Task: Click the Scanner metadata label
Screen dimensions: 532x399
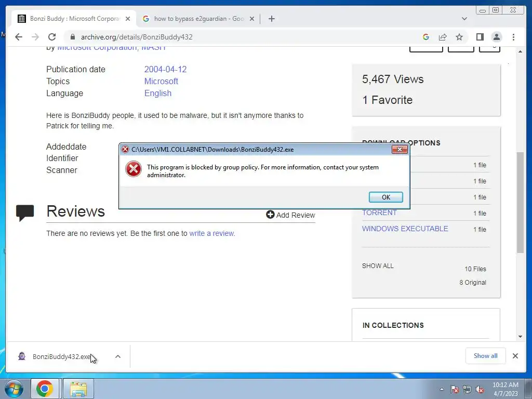Action: click(x=62, y=170)
